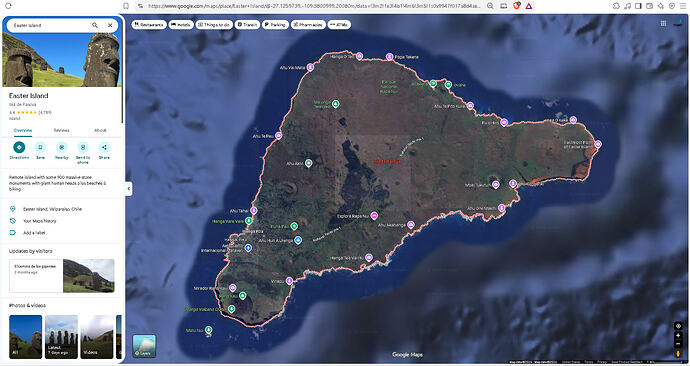Click the Save bookmark icon

pos(40,147)
